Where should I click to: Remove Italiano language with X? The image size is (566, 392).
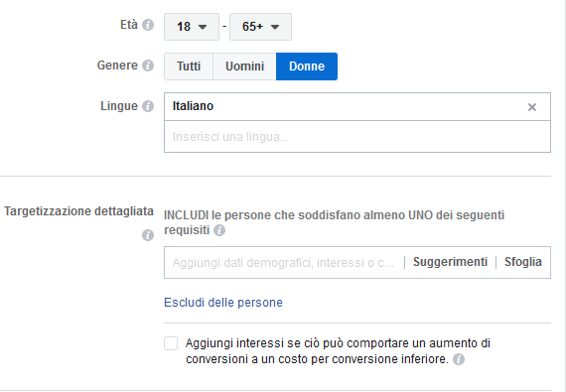[532, 107]
